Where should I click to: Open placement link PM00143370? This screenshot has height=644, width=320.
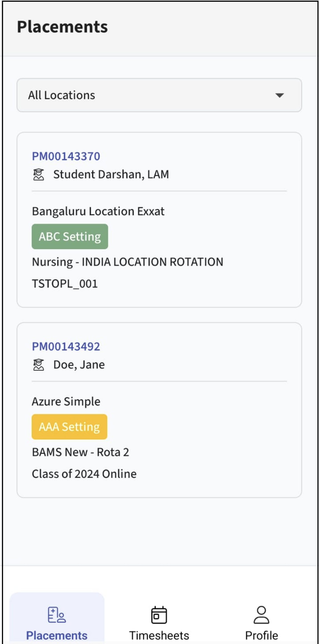pyautogui.click(x=66, y=156)
